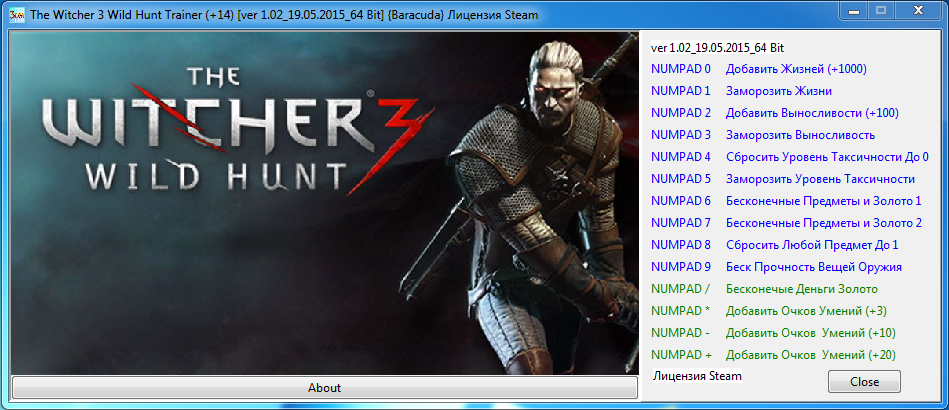Click the About button

point(324,388)
